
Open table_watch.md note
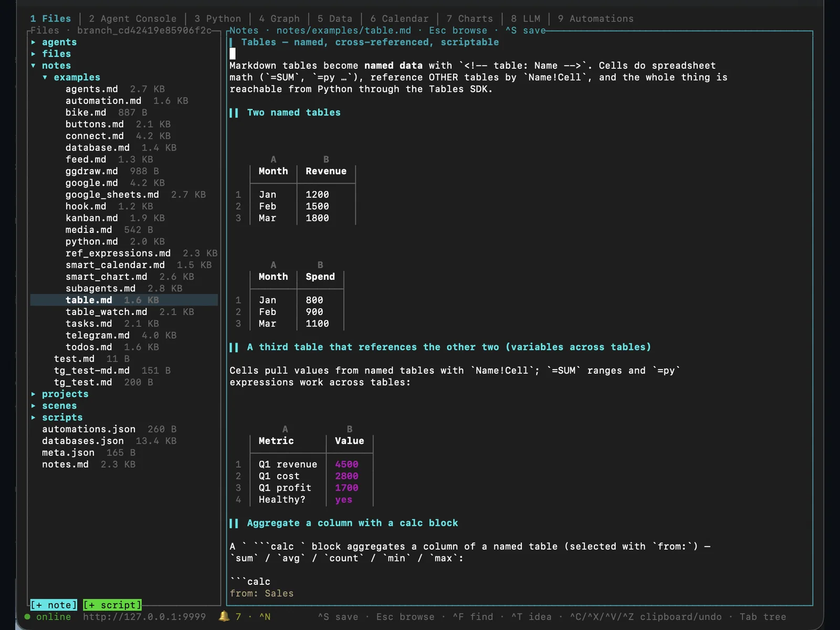click(x=106, y=312)
